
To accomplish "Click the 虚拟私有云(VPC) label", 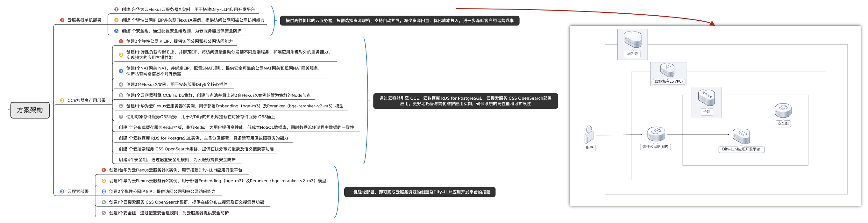I will click(669, 81).
